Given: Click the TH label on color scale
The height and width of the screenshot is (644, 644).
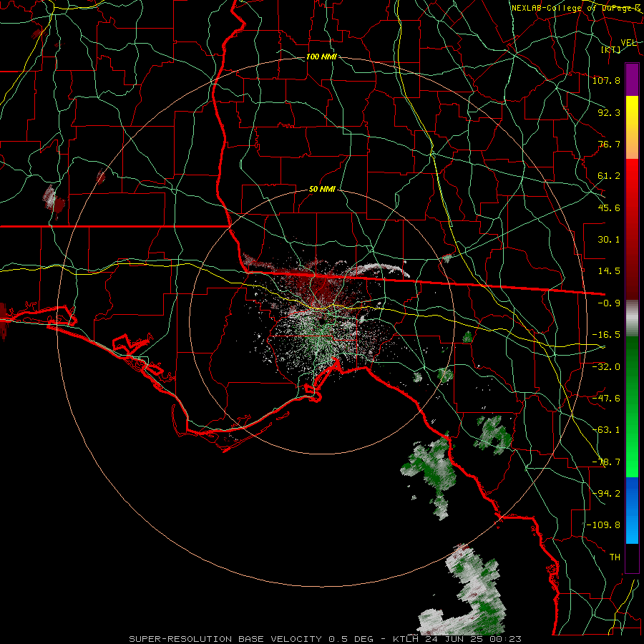Looking at the screenshot, I should tap(615, 557).
